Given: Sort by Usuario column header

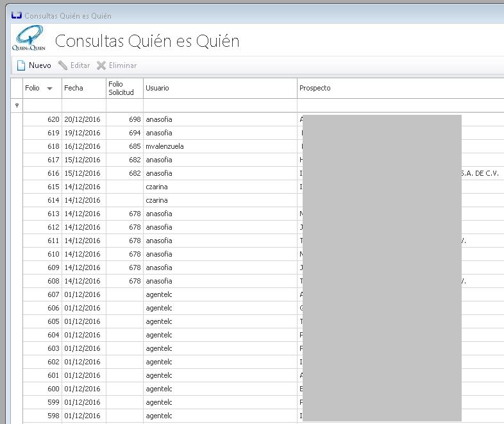Looking at the screenshot, I should 220,88.
